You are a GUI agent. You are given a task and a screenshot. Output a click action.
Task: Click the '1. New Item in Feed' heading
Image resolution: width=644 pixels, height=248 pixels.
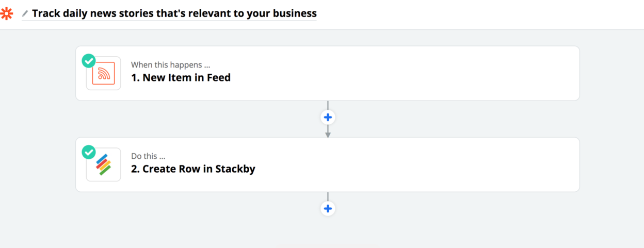181,78
